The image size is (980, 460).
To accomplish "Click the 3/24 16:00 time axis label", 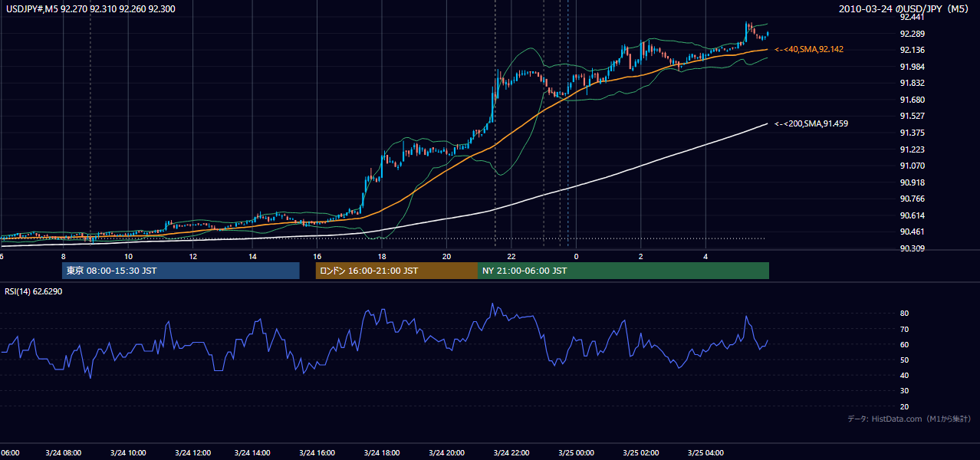I will pos(317,453).
